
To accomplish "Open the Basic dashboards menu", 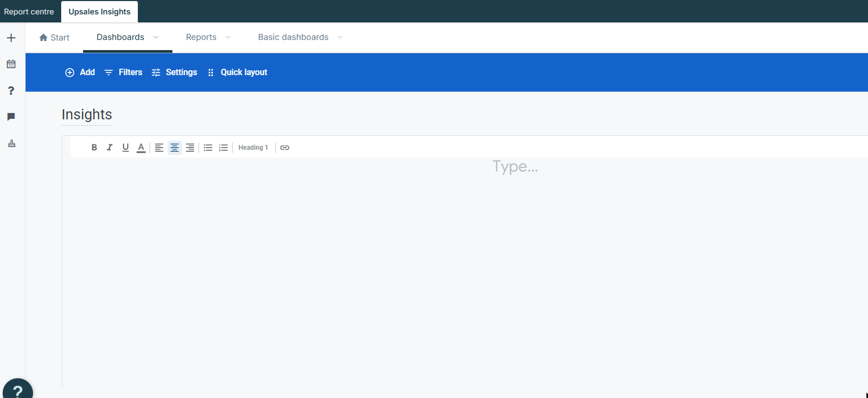I will 293,37.
